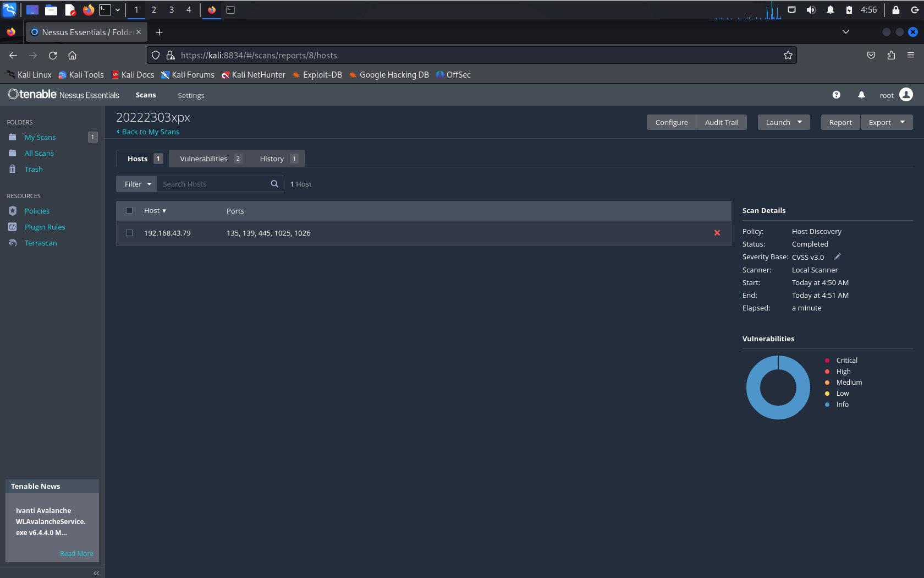Open Read More in Tenable News
This screenshot has height=578, width=924.
click(76, 553)
